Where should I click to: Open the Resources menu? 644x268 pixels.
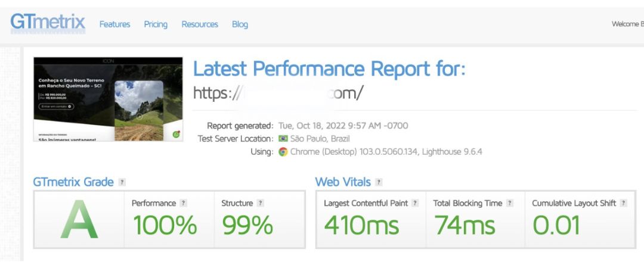tap(200, 24)
